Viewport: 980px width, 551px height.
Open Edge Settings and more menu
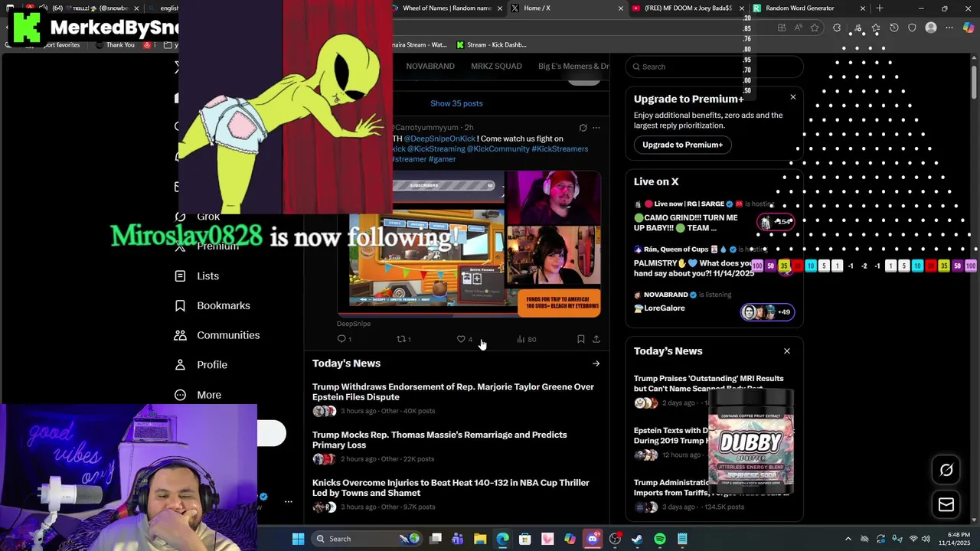[949, 28]
